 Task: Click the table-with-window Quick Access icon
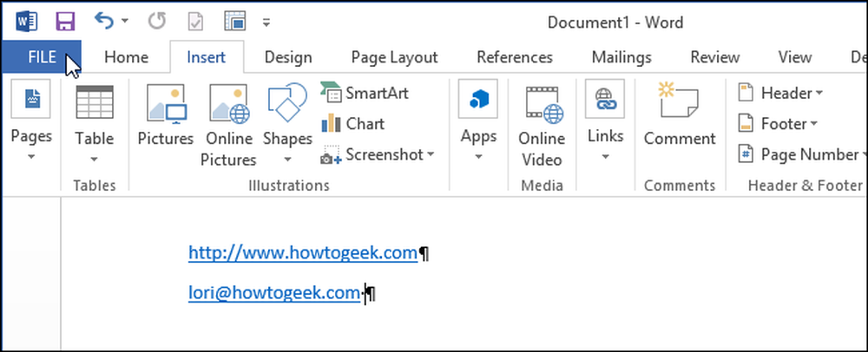coord(235,22)
